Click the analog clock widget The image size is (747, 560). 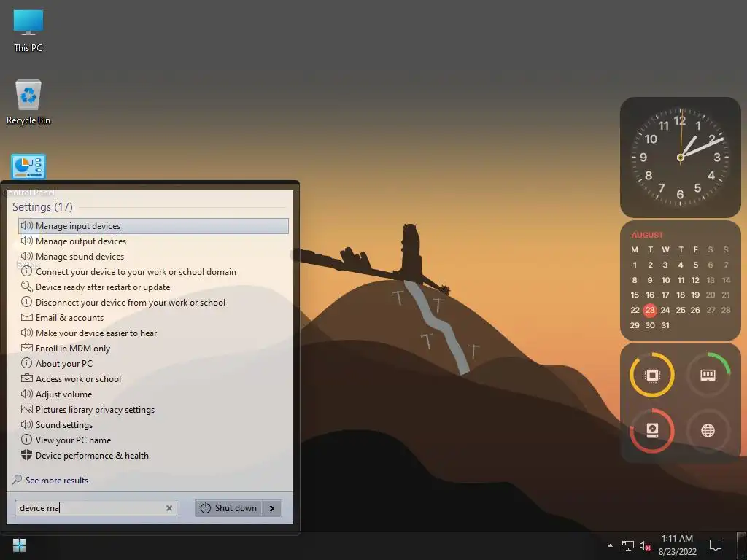(x=681, y=157)
